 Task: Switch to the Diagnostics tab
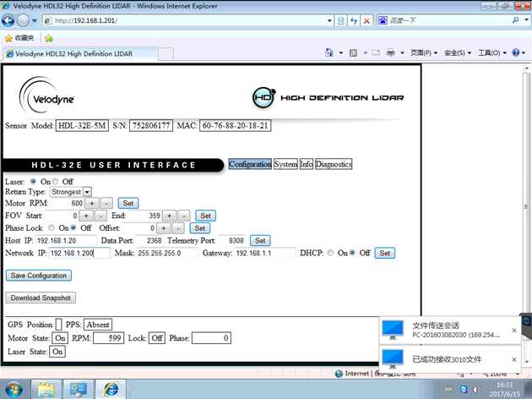click(x=334, y=164)
